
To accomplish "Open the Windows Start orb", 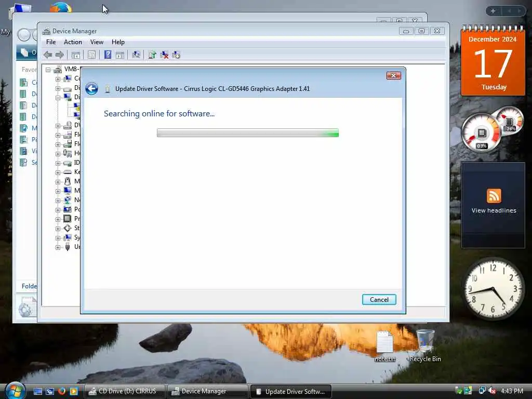I will [15, 391].
